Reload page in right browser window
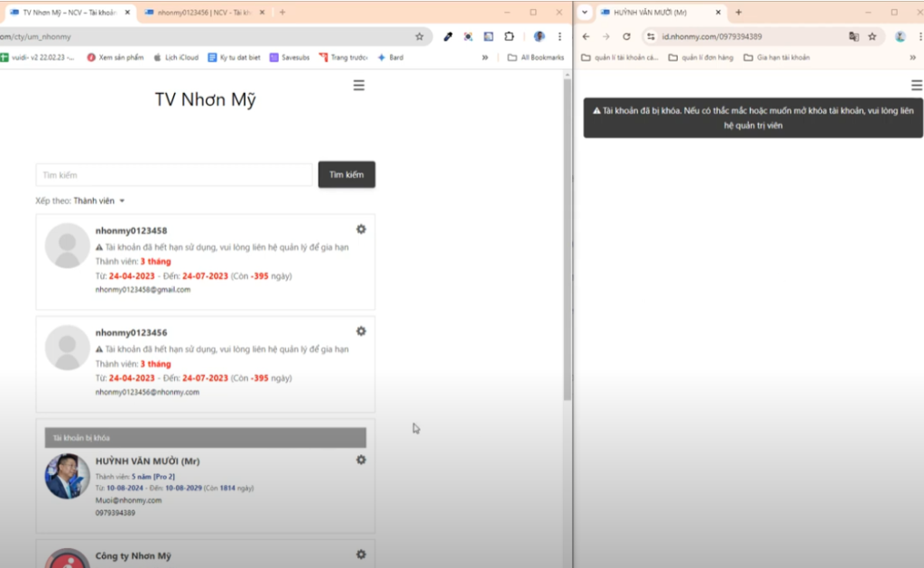The height and width of the screenshot is (568, 924). click(626, 36)
